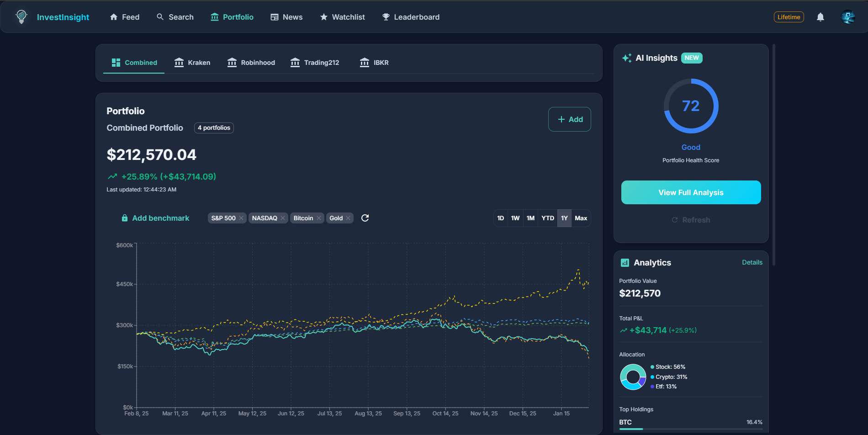This screenshot has width=868, height=435.
Task: Dismiss the NASDAQ benchmark chip
Action: tap(283, 218)
